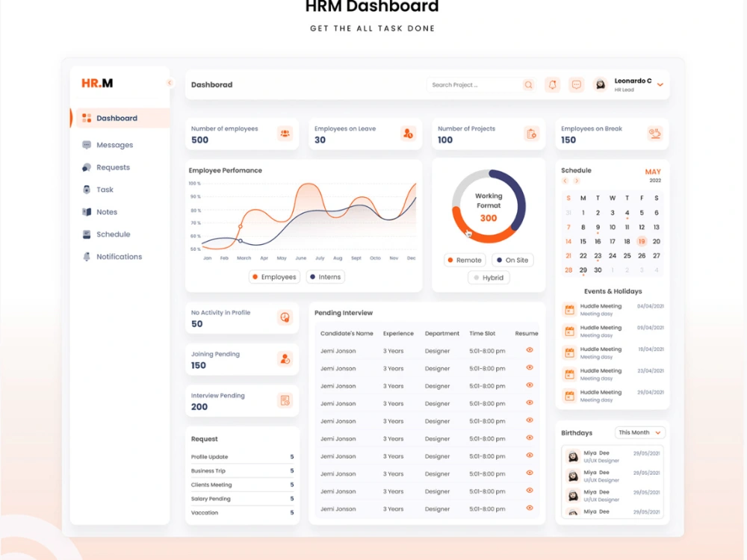Screen dimensions: 747x560
Task: Click the No Activity in Profile icon
Action: click(285, 317)
